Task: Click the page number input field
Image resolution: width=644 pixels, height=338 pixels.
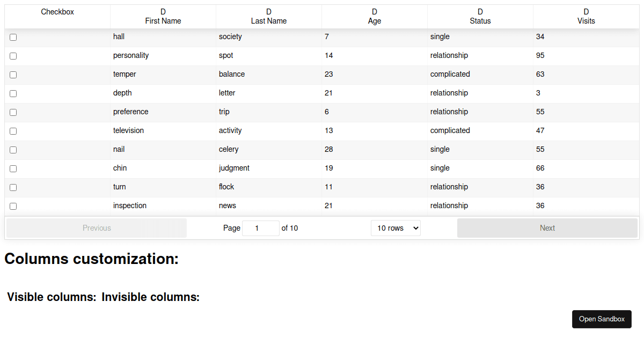Action: click(261, 228)
